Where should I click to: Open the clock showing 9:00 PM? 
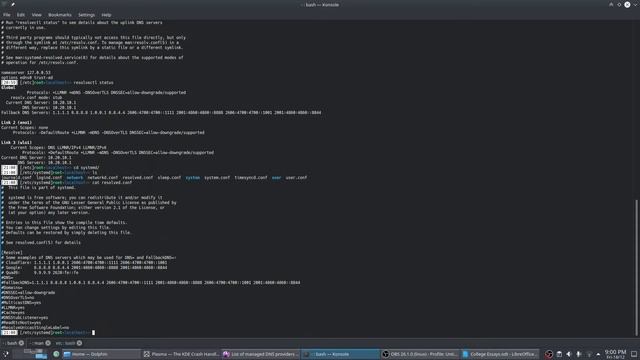coord(615,354)
